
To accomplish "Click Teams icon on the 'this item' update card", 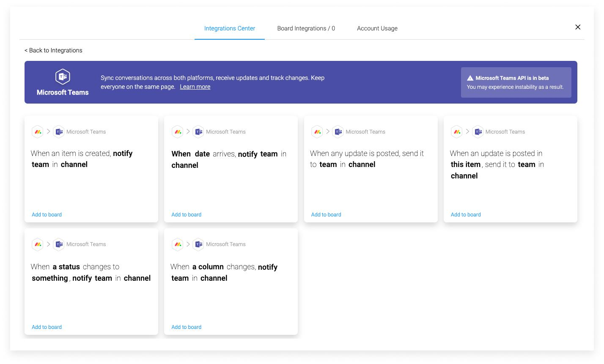I will click(x=478, y=132).
